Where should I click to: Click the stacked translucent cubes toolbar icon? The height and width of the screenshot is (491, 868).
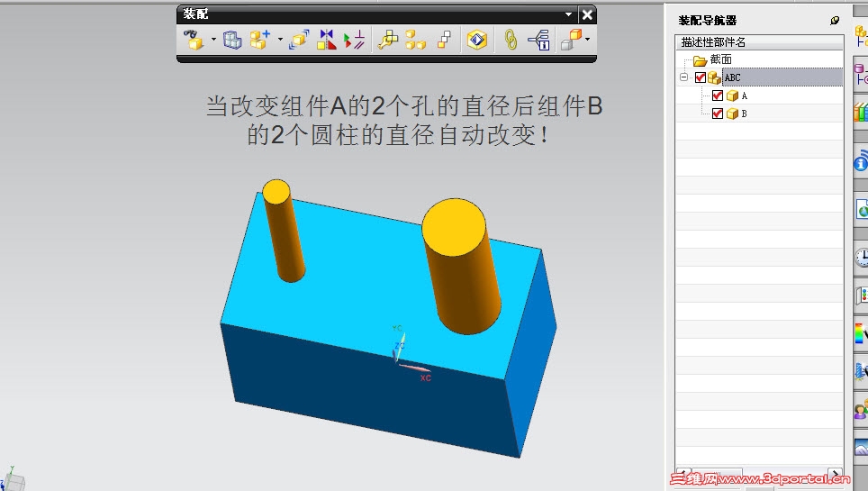point(232,40)
